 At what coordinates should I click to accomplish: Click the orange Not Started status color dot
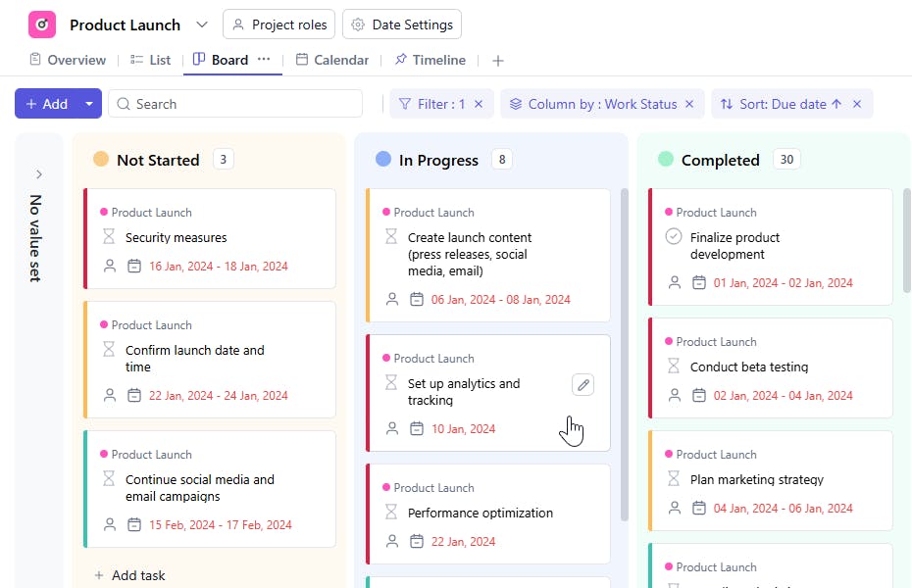(x=100, y=160)
